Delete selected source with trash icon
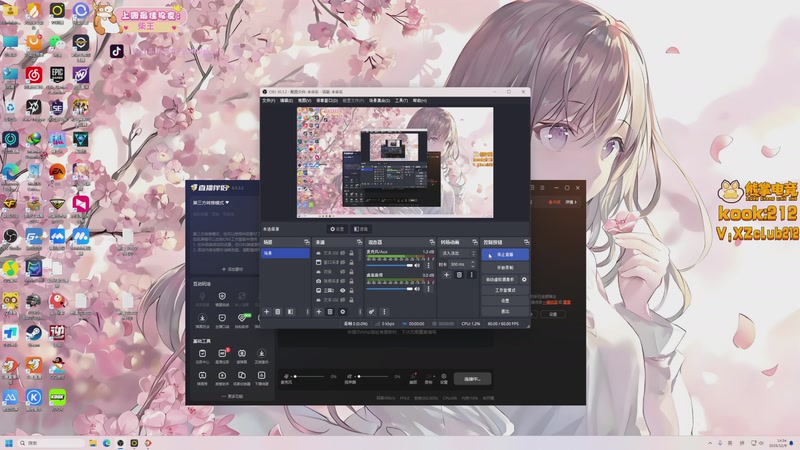 pyautogui.click(x=330, y=312)
